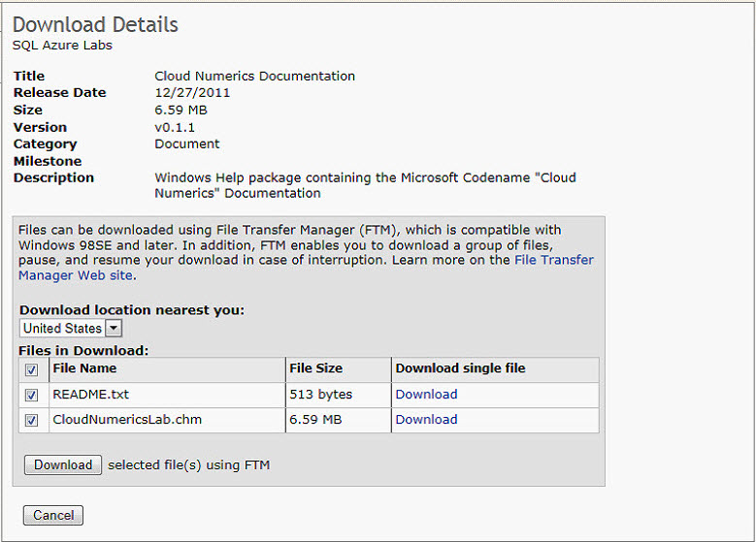Viewport: 756px width, 542px height.
Task: Open the File Transfer Manager Web site link
Action: [x=554, y=260]
